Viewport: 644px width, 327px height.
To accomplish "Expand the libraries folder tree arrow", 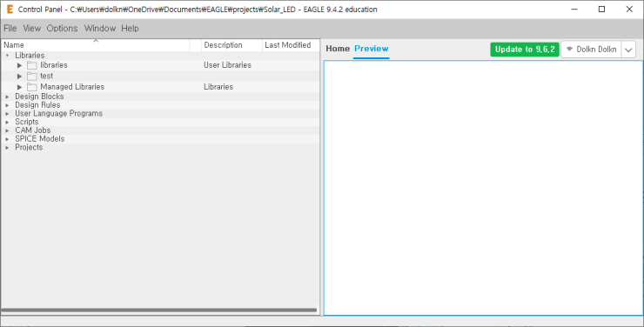I will click(19, 65).
